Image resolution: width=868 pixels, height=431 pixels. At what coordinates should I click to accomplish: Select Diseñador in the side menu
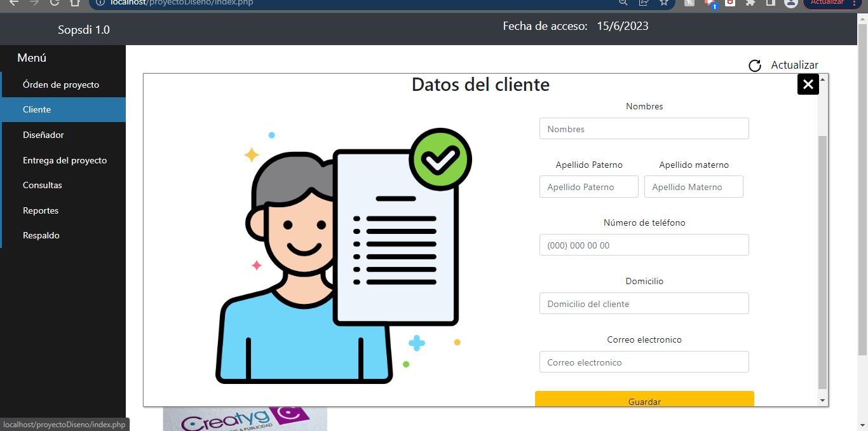[x=43, y=135]
